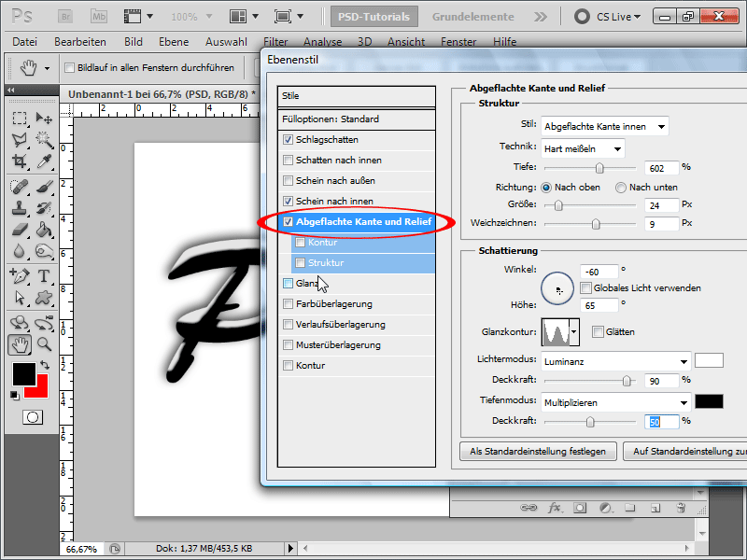Switch to PSD-Tutorials workspace

point(374,17)
